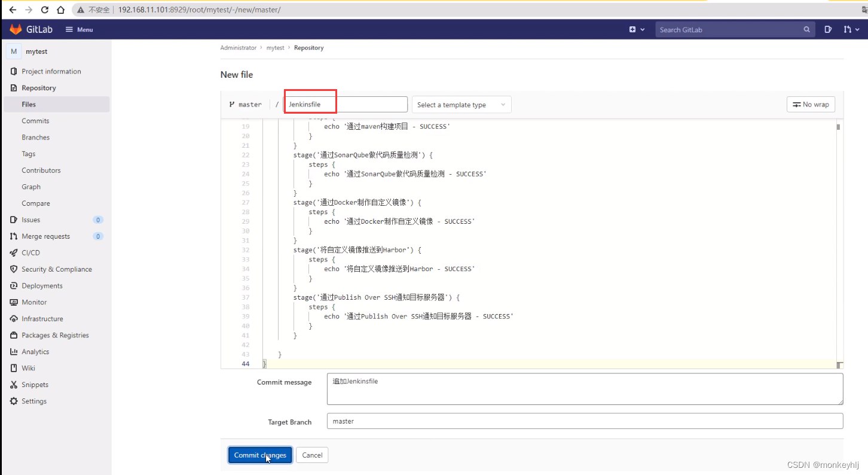Image resolution: width=868 pixels, height=475 pixels.
Task: Click the stage line mentioning SonarQube
Action: pyautogui.click(x=363, y=155)
